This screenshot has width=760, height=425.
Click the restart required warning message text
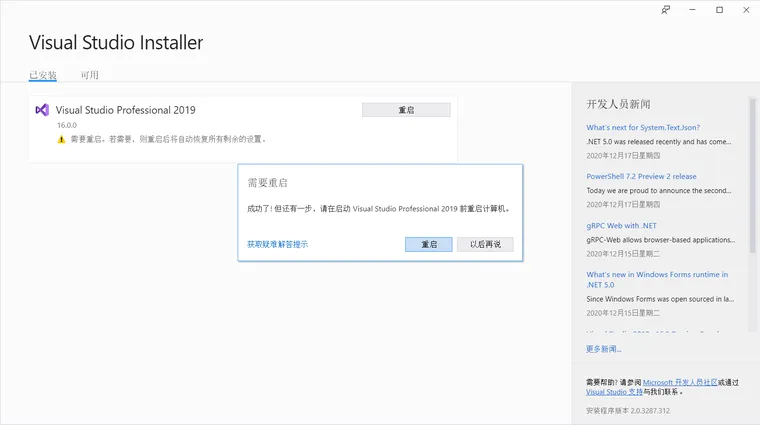pos(168,140)
